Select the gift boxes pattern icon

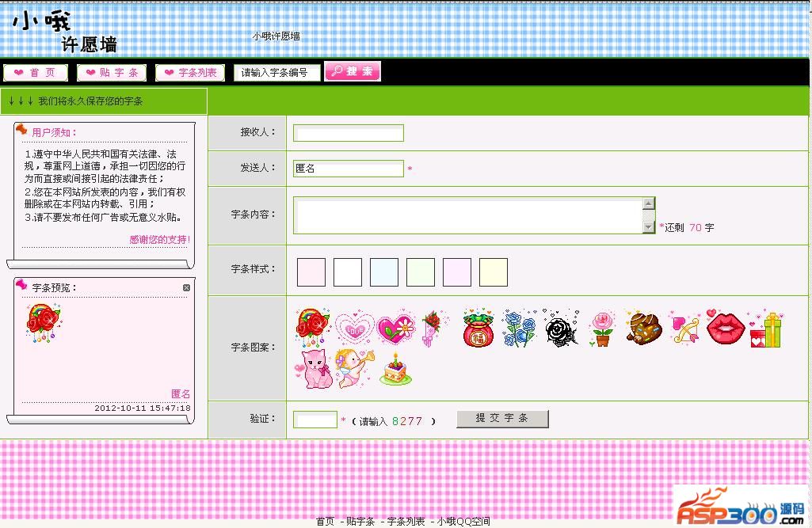(767, 329)
